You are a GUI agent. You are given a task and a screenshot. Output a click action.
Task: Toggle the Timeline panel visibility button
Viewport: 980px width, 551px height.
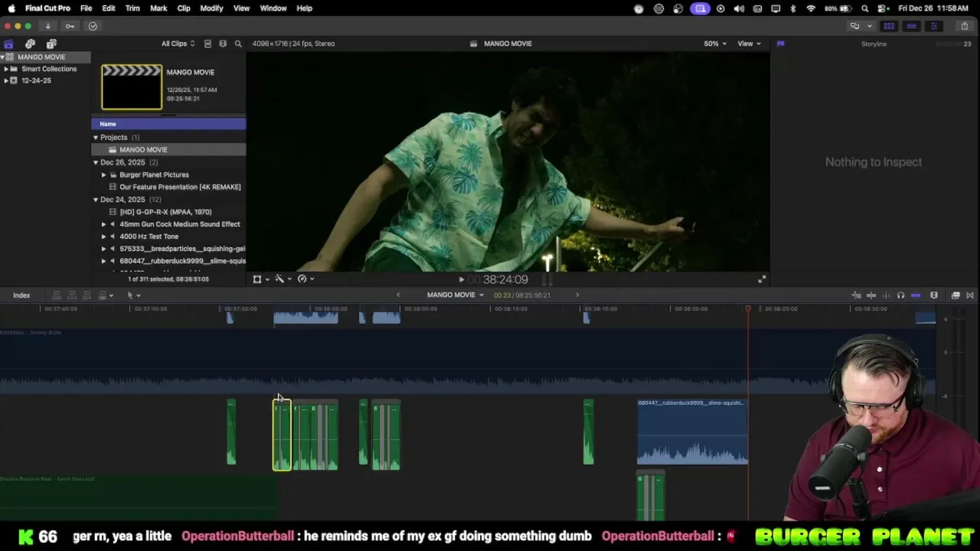coord(911,26)
